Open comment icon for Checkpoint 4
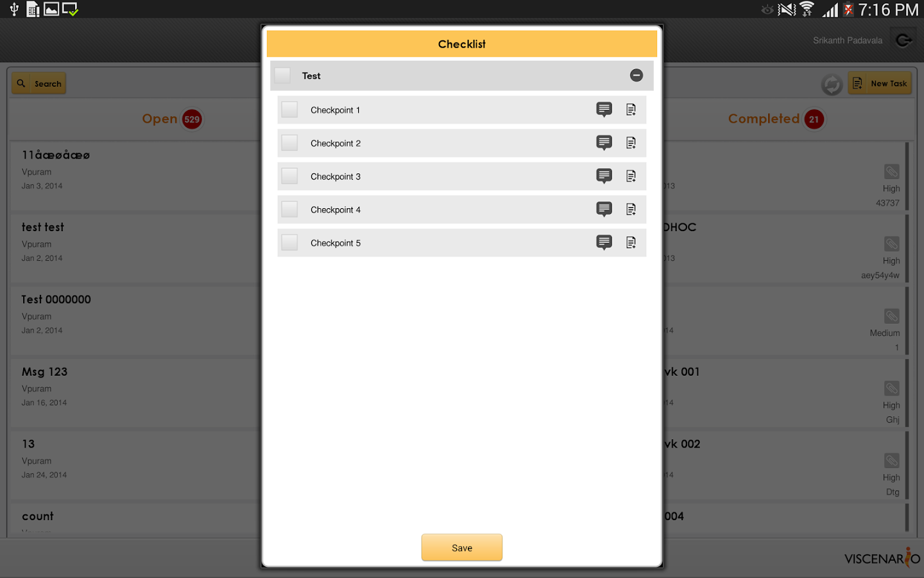This screenshot has width=924, height=578. (x=604, y=209)
